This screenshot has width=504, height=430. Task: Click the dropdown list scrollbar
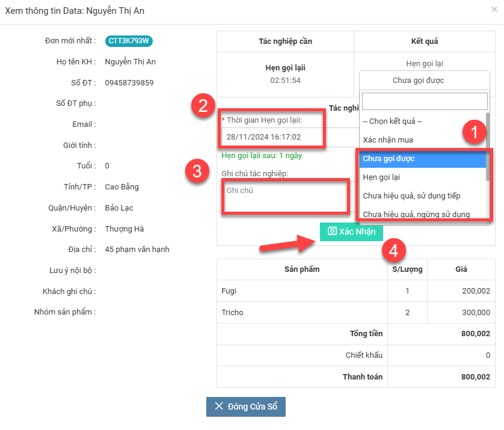[x=488, y=144]
